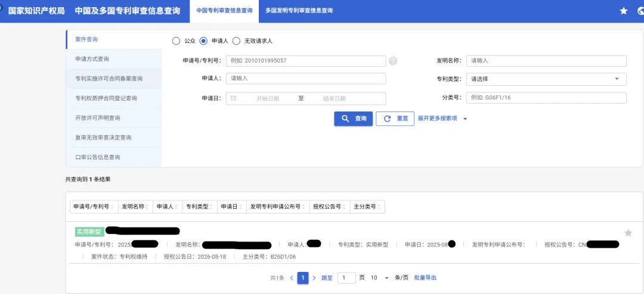The height and width of the screenshot is (294, 644).
Task: Go to the previous results page arrow
Action: [292, 278]
